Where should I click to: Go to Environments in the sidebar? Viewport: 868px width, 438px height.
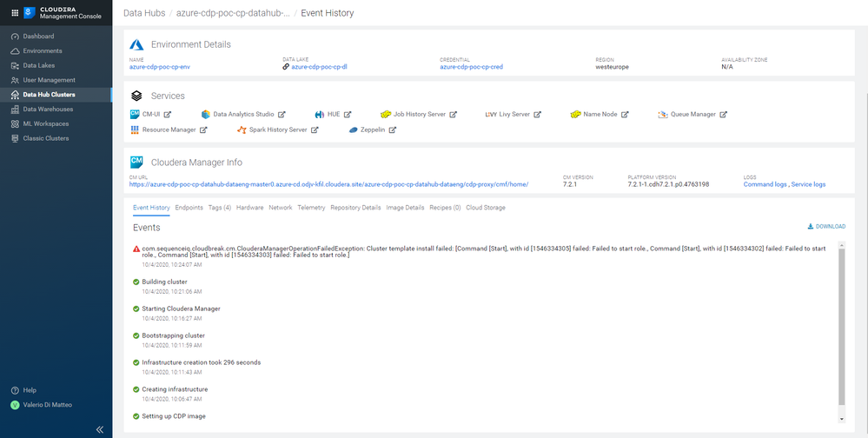point(42,51)
